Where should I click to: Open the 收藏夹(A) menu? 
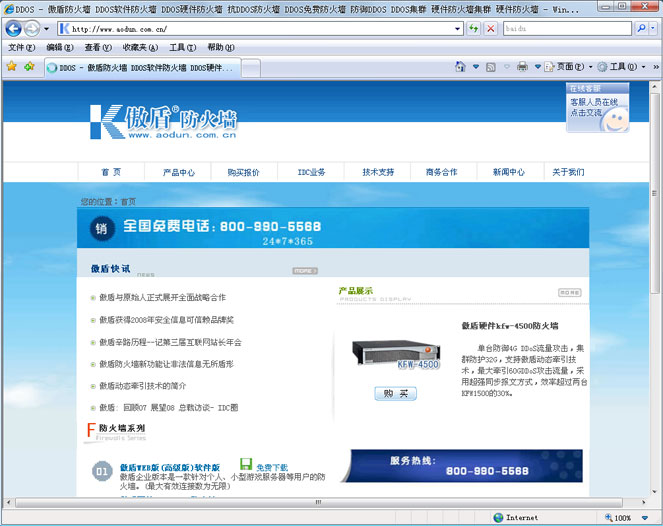pos(138,47)
